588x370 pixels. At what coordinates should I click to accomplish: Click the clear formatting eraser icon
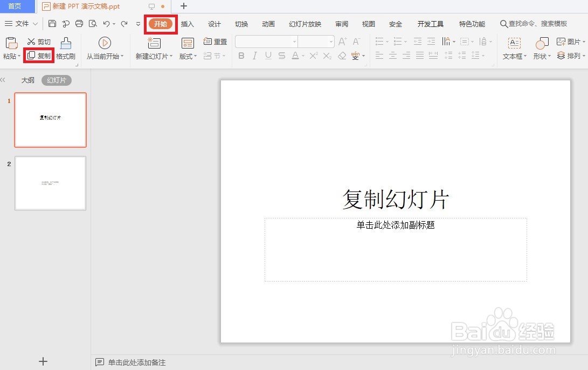[x=342, y=56]
